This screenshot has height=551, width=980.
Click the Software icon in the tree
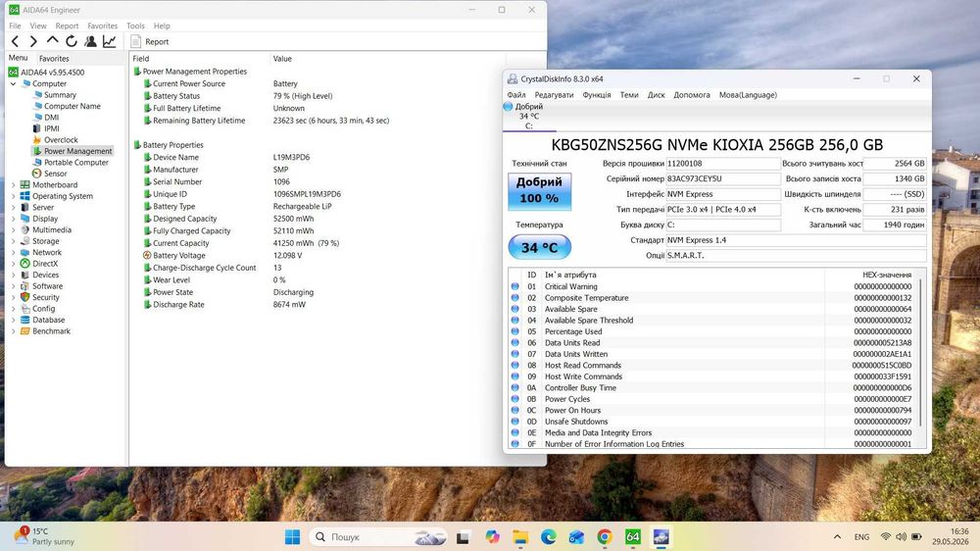pyautogui.click(x=25, y=286)
